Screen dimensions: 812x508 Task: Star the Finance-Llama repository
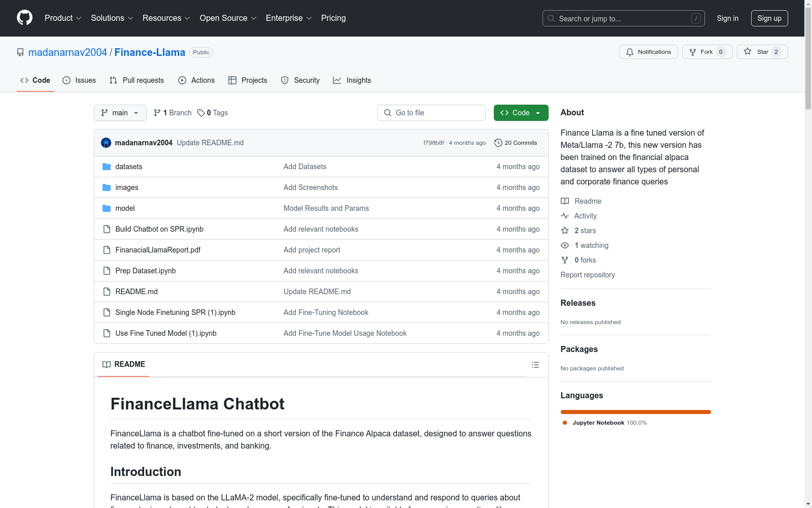click(x=762, y=52)
